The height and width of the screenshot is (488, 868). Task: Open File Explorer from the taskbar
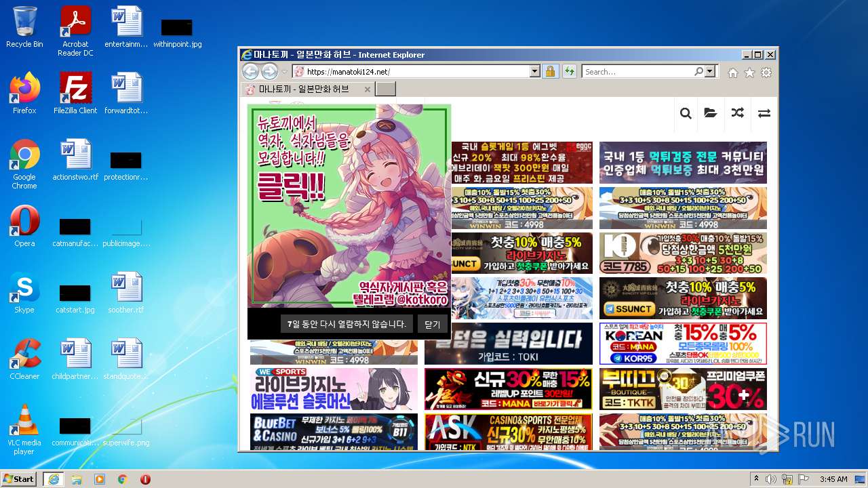[77, 479]
